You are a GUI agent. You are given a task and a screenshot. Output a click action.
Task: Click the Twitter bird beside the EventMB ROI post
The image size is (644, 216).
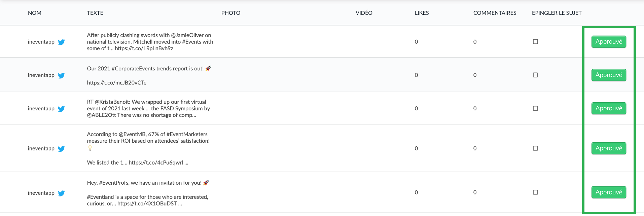61,149
